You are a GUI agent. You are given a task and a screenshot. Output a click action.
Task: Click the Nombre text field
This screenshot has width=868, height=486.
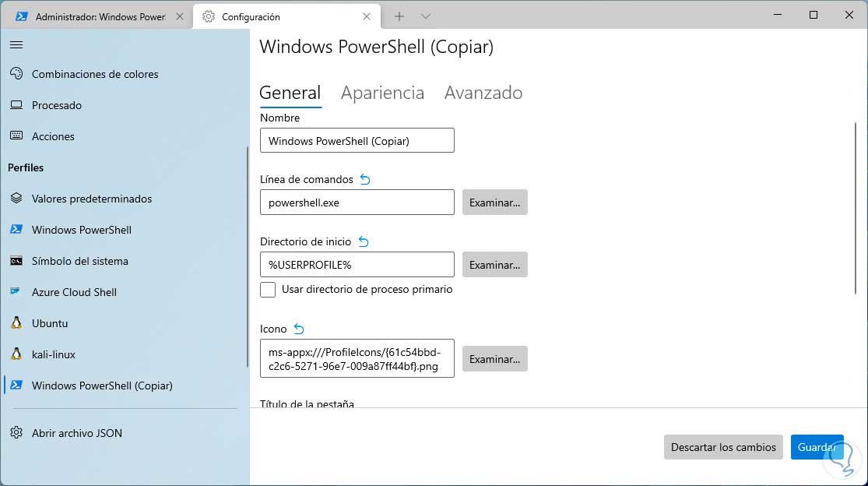tap(357, 141)
